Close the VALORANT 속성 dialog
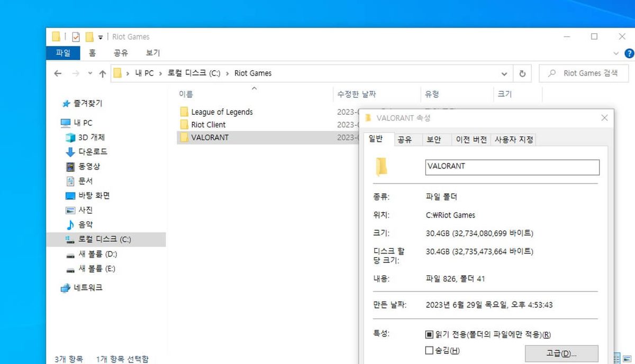The height and width of the screenshot is (364, 635). (604, 117)
